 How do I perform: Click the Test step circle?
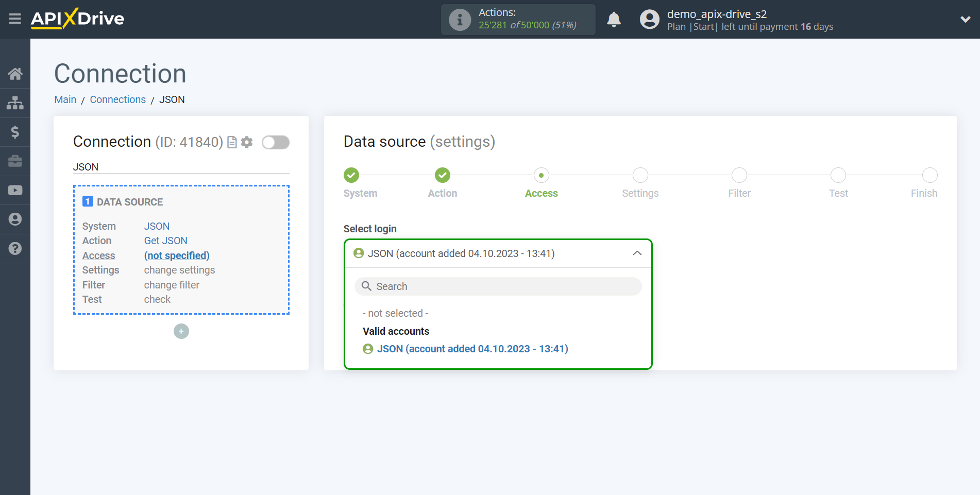(838, 175)
